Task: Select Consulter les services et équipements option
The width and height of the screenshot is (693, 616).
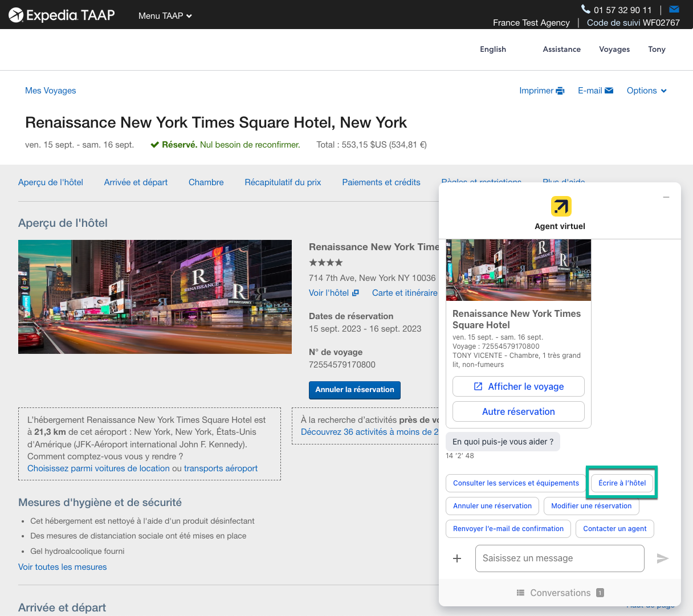Action: tap(516, 483)
